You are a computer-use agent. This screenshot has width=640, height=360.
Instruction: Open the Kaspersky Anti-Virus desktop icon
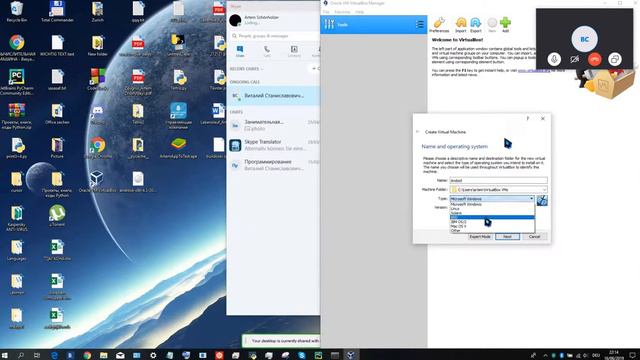16,218
